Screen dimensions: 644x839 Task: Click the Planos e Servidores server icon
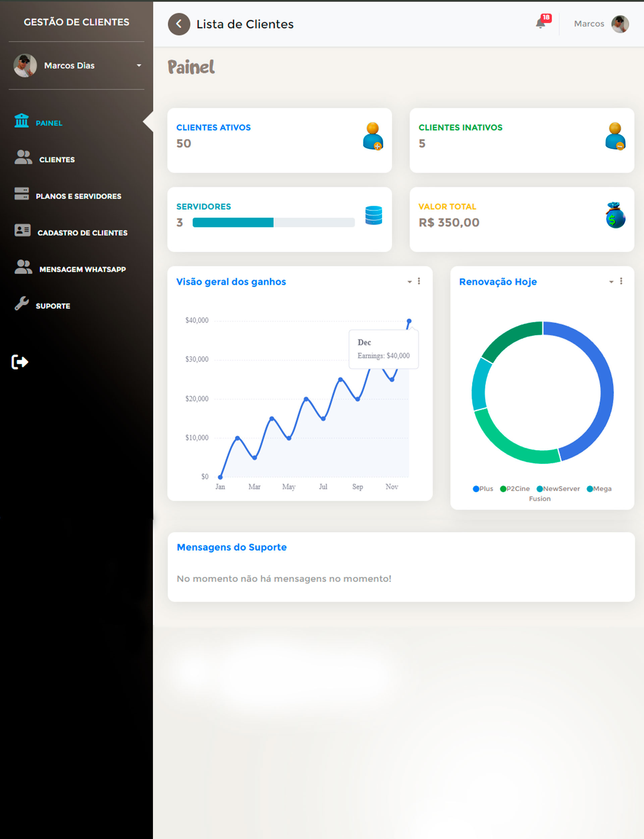[x=21, y=194]
